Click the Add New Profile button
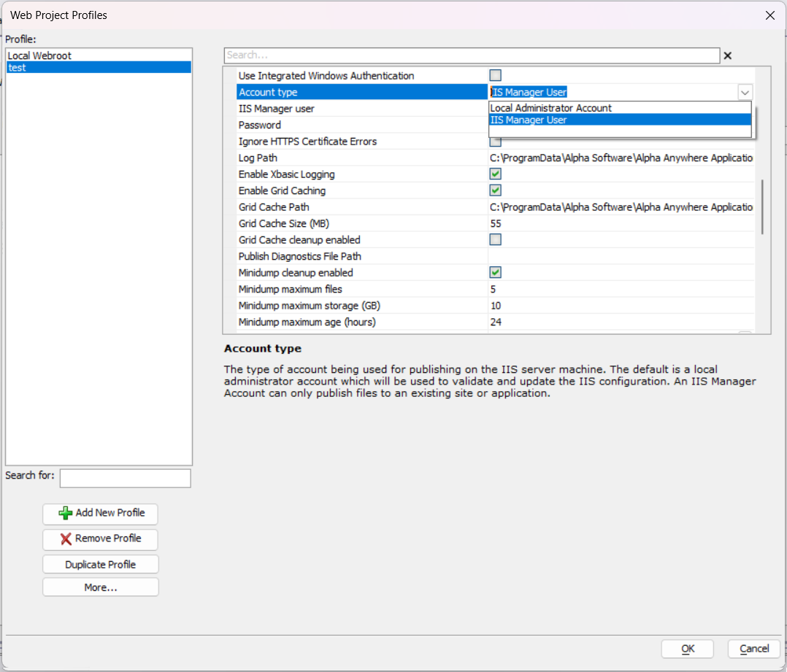Screen dimensions: 787x672 tap(101, 513)
